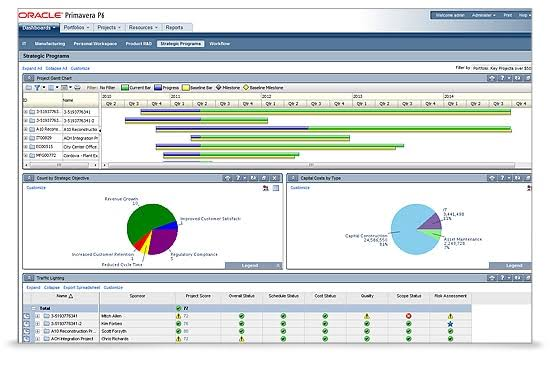This screenshot has height=367, width=550.
Task: Open Legend bar in Capital Costs panel
Action: coord(510,266)
